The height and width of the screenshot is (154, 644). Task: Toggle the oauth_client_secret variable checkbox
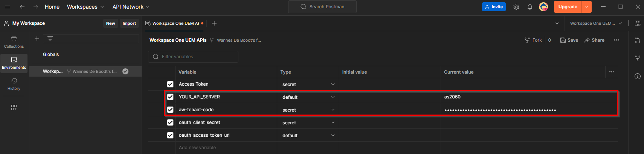[x=170, y=122]
